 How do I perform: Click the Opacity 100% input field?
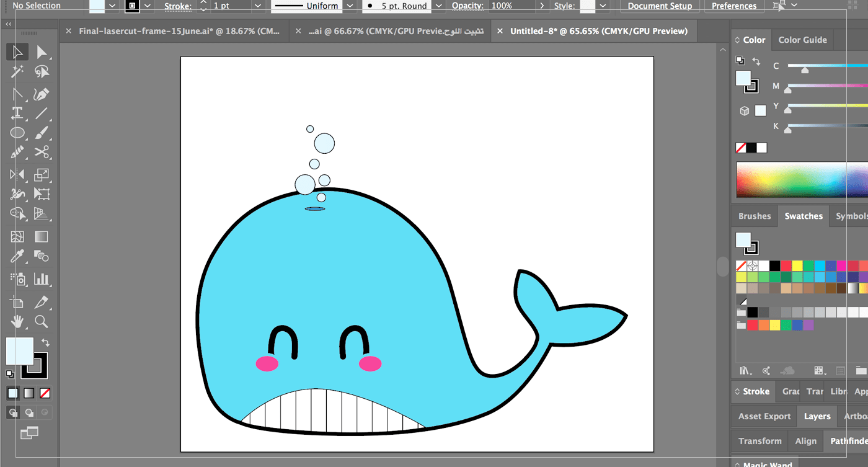511,6
